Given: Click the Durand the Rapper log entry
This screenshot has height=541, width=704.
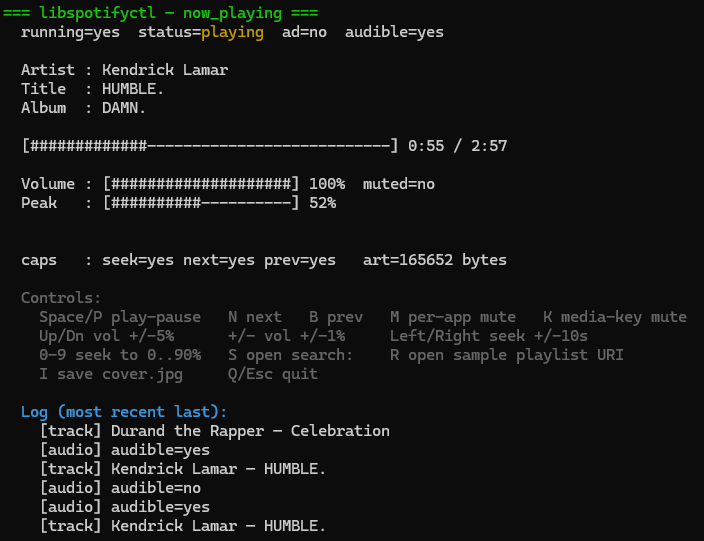Looking at the screenshot, I should coord(215,431).
